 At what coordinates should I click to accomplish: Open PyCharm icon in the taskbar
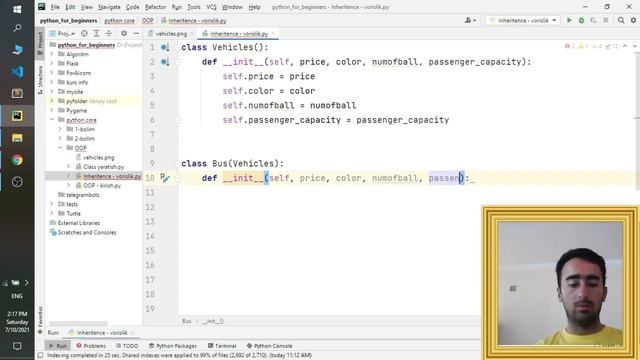(17, 116)
